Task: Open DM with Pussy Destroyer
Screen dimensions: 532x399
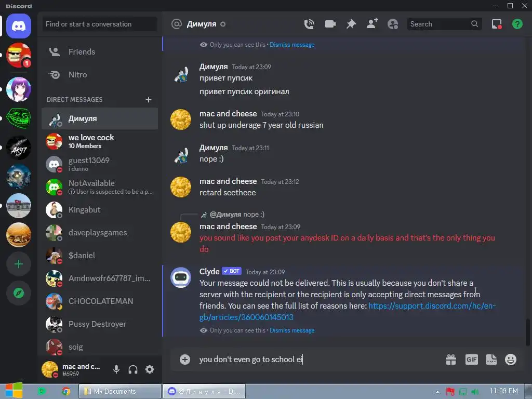Action: coord(100,324)
